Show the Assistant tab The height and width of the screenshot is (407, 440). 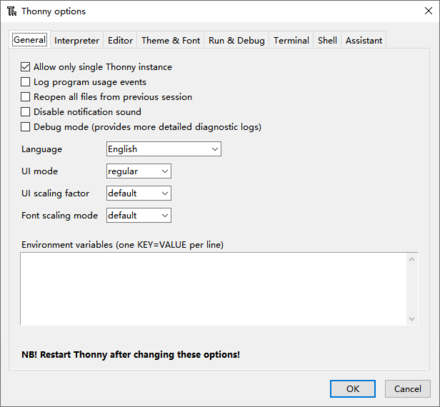coord(364,41)
